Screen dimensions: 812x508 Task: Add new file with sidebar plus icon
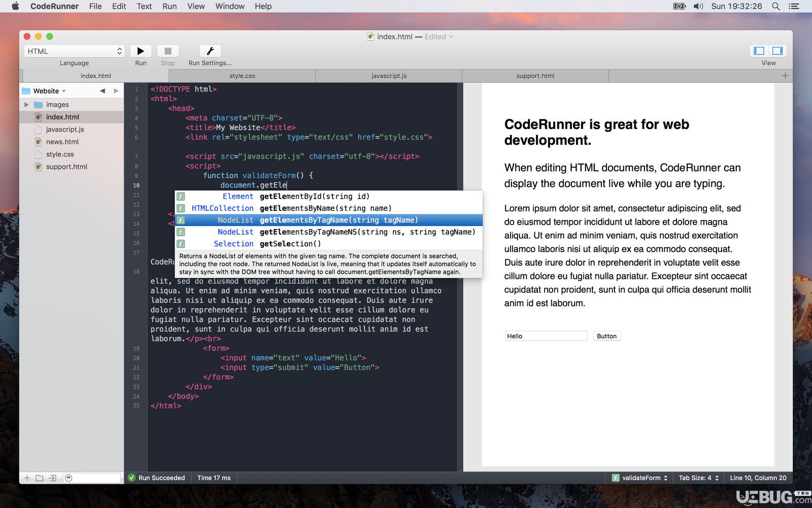[27, 478]
